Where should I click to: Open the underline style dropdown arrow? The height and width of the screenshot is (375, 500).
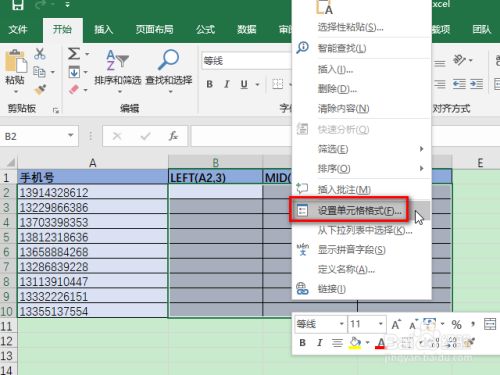(x=257, y=84)
